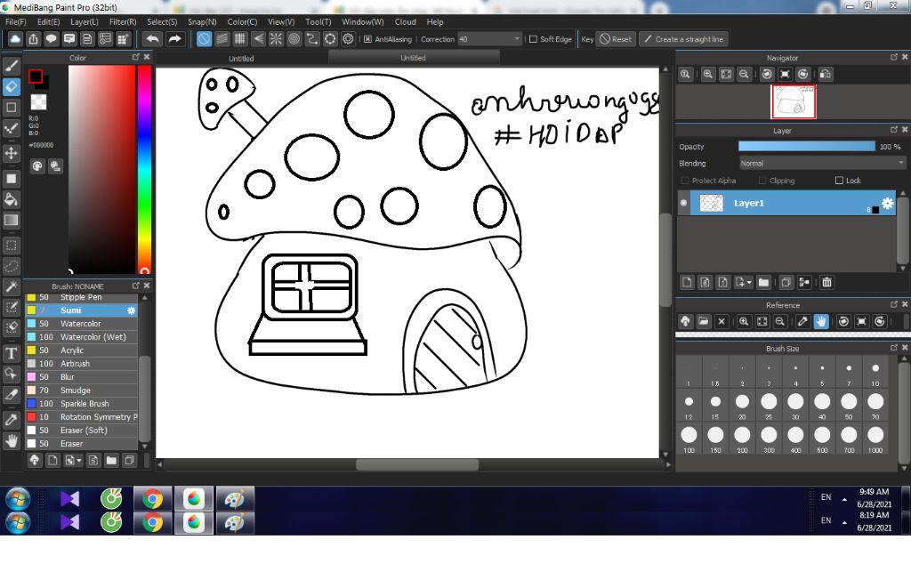This screenshot has width=911, height=588.
Task: Select the Move tool
Action: point(11,153)
